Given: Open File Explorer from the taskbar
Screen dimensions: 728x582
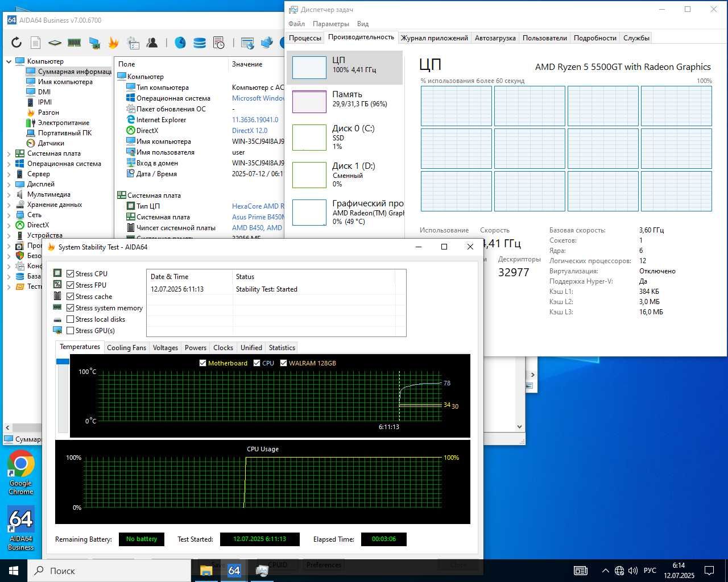Looking at the screenshot, I should click(206, 570).
